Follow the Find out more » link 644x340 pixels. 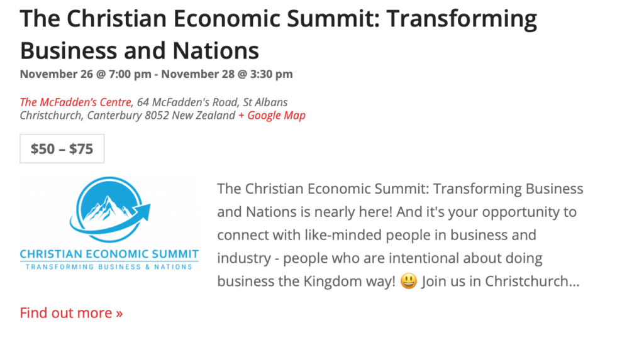(x=71, y=312)
